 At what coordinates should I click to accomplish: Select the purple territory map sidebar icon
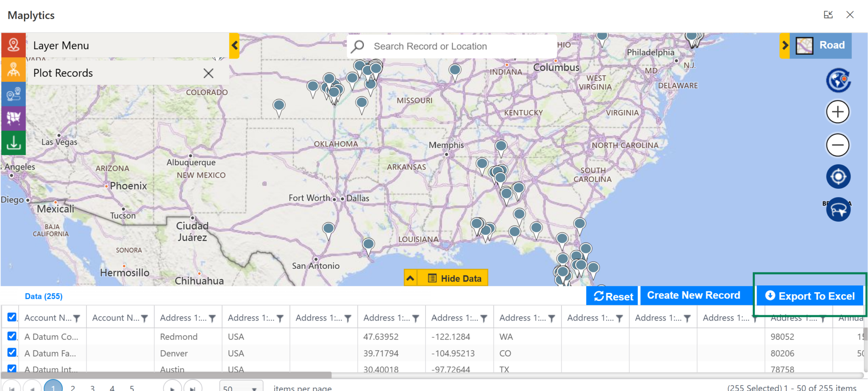[x=13, y=117]
